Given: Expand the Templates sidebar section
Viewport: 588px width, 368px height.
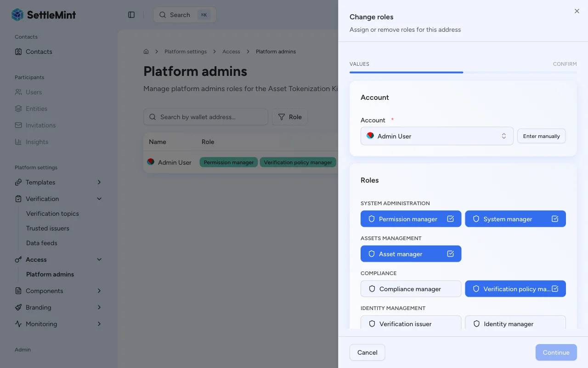Looking at the screenshot, I should [x=99, y=182].
